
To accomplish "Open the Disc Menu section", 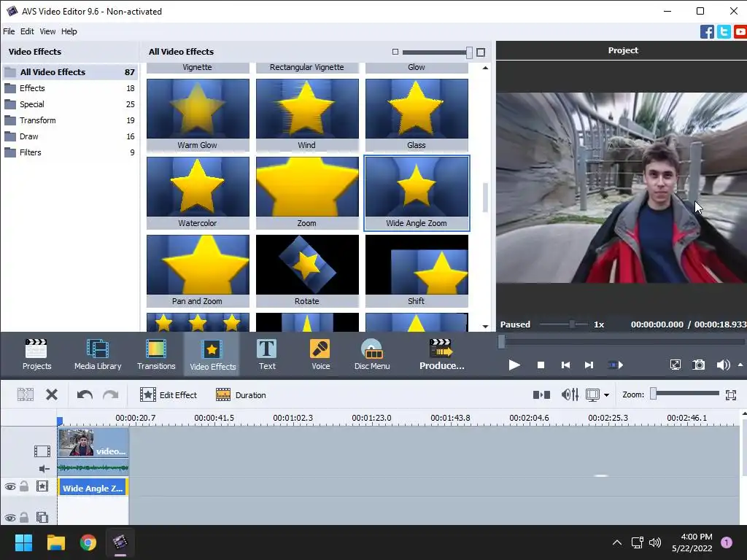I will point(372,354).
